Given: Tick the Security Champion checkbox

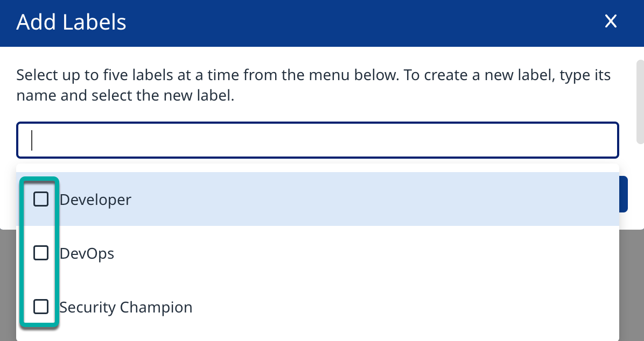Looking at the screenshot, I should point(41,307).
